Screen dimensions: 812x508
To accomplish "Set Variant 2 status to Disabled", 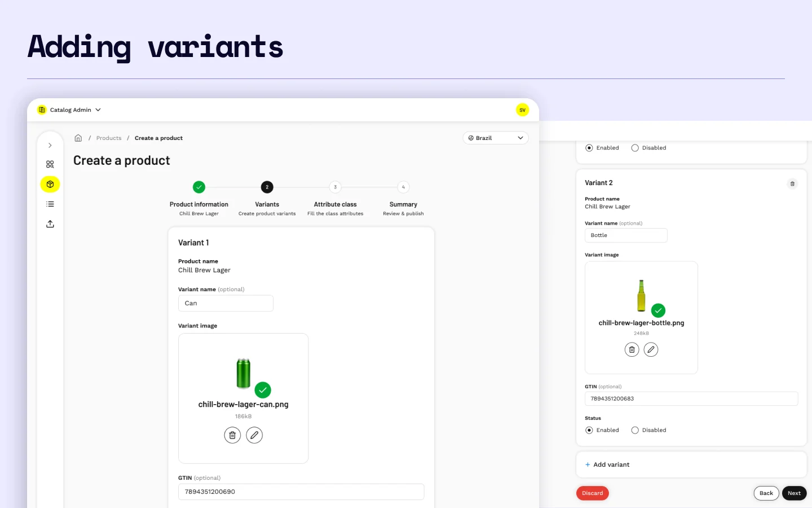I will coord(635,430).
